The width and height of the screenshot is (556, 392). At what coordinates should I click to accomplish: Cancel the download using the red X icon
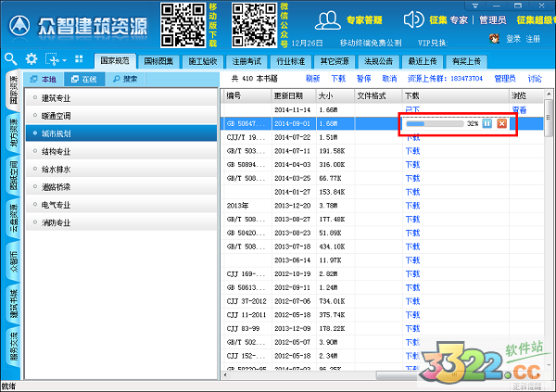tap(501, 123)
